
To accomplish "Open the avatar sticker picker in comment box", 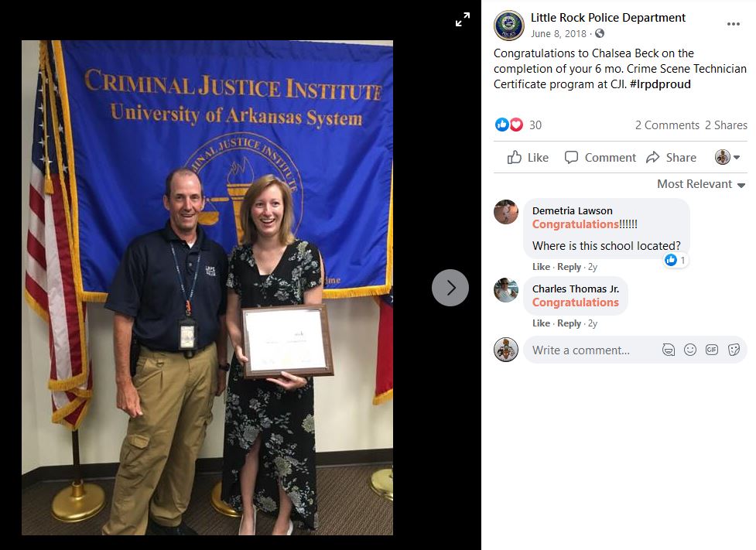I will 669,350.
